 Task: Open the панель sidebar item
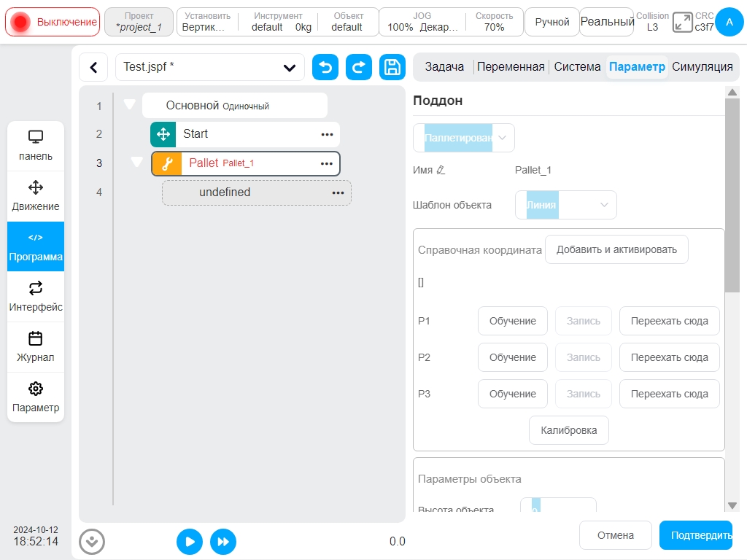coord(36,146)
